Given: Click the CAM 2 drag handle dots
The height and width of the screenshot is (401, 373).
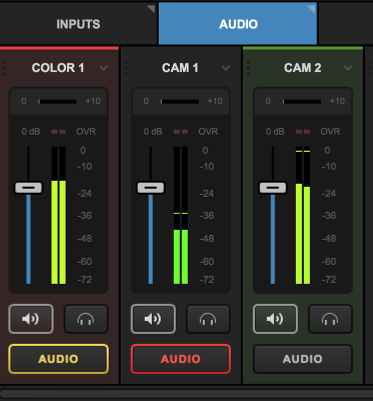Looking at the screenshot, I should coord(248,68).
